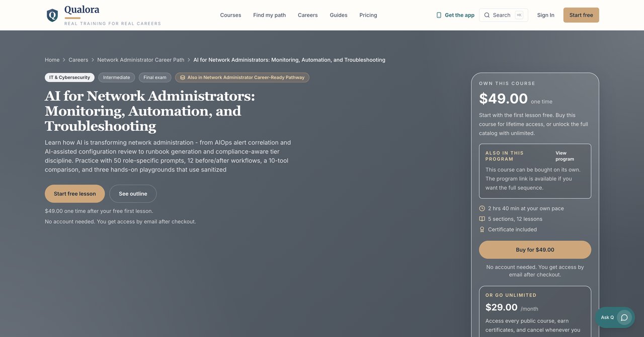Screen dimensions: 644x337
Task: Click the Certificate included text
Action: (x=512, y=229)
